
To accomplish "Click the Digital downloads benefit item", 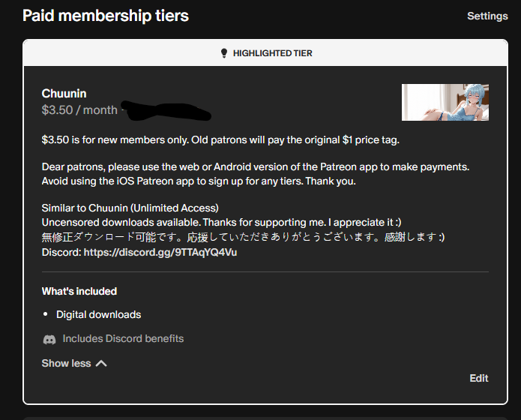I will pos(99,314).
